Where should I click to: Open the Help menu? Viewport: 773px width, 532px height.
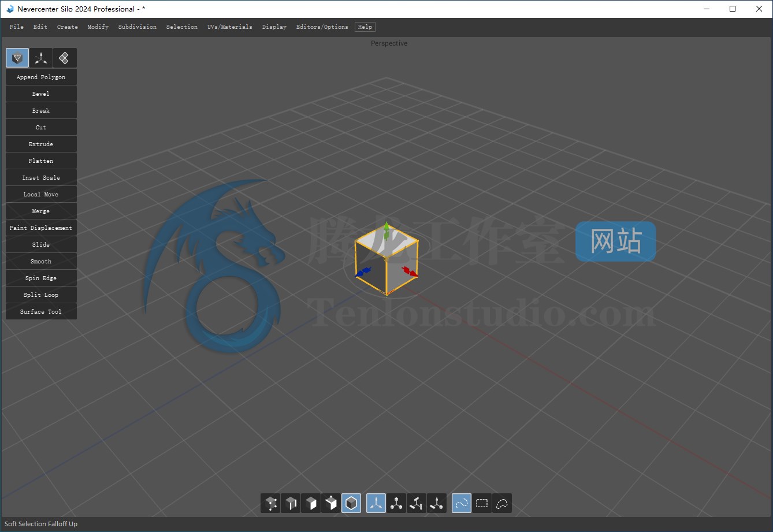point(365,27)
